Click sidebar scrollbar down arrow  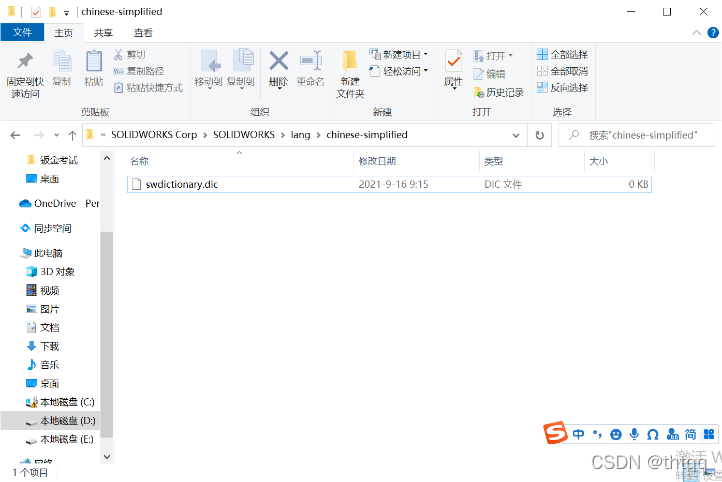coord(107,457)
